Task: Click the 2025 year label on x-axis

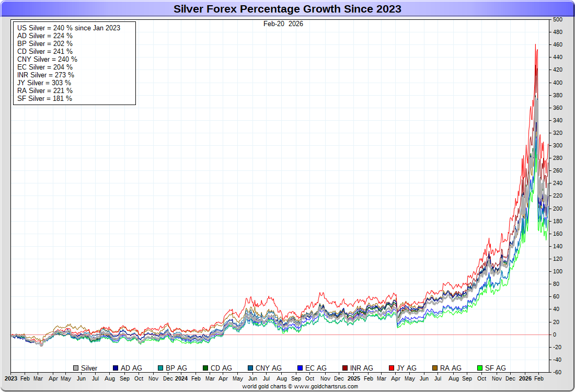Action: [354, 378]
